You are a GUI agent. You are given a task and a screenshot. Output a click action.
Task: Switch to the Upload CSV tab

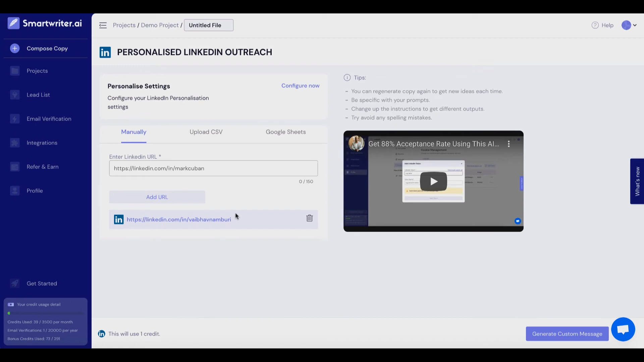click(x=206, y=132)
